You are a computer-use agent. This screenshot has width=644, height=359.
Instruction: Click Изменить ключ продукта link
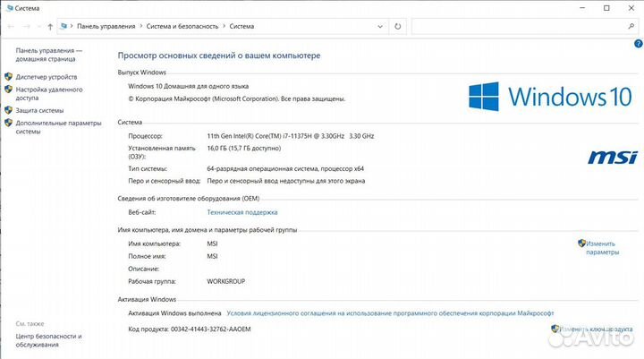pyautogui.click(x=597, y=329)
